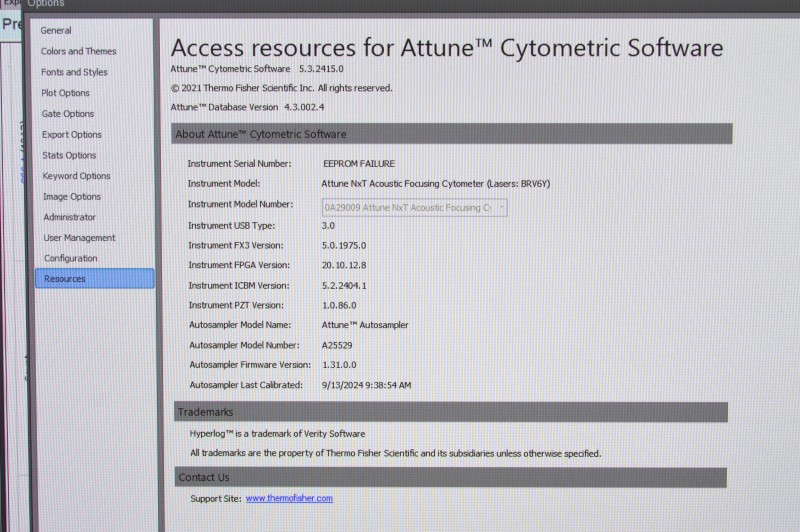This screenshot has width=800, height=532.
Task: Click ICBM Version value 5.2.2404.1
Action: [x=344, y=286]
